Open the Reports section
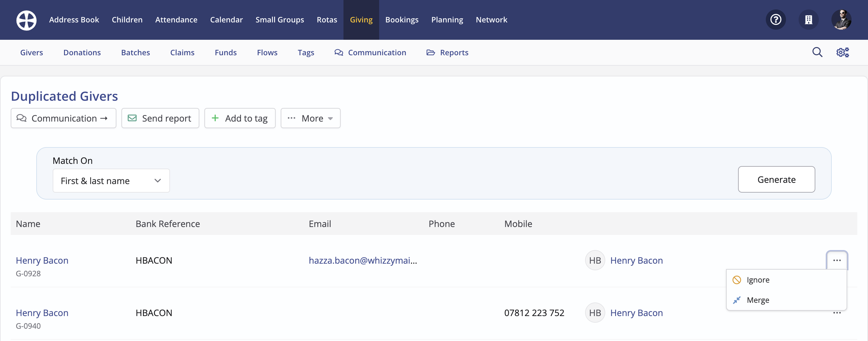This screenshot has height=341, width=868. coord(447,52)
